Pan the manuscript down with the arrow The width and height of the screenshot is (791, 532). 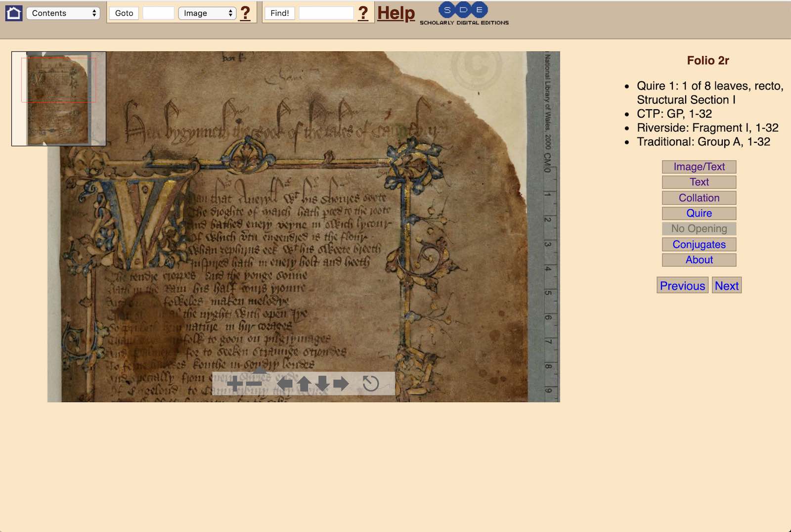tap(322, 384)
